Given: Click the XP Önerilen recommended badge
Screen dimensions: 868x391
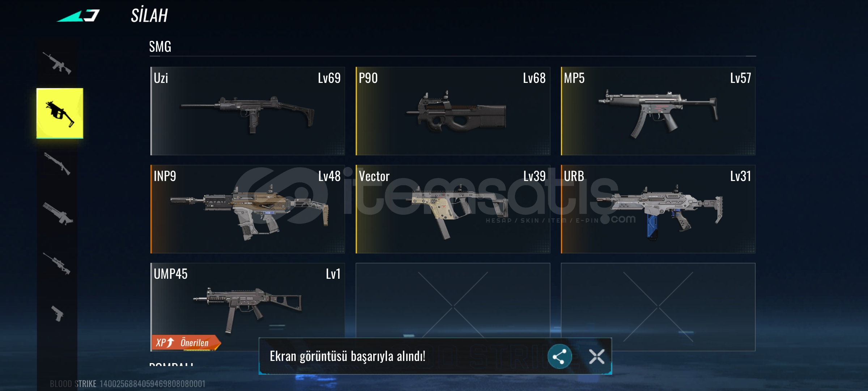Looking at the screenshot, I should pyautogui.click(x=186, y=342).
